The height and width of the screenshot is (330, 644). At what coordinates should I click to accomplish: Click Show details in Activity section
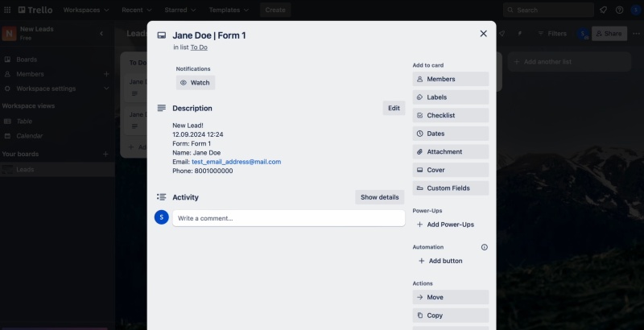379,197
